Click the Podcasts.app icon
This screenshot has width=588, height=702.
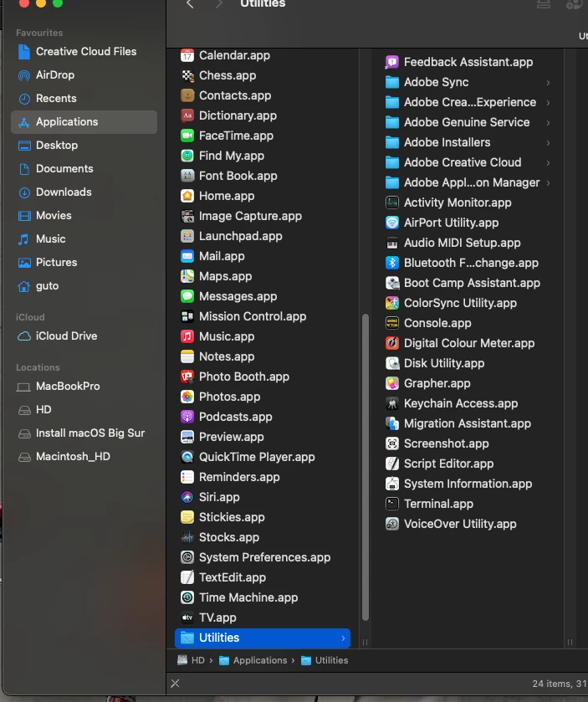[x=187, y=417]
